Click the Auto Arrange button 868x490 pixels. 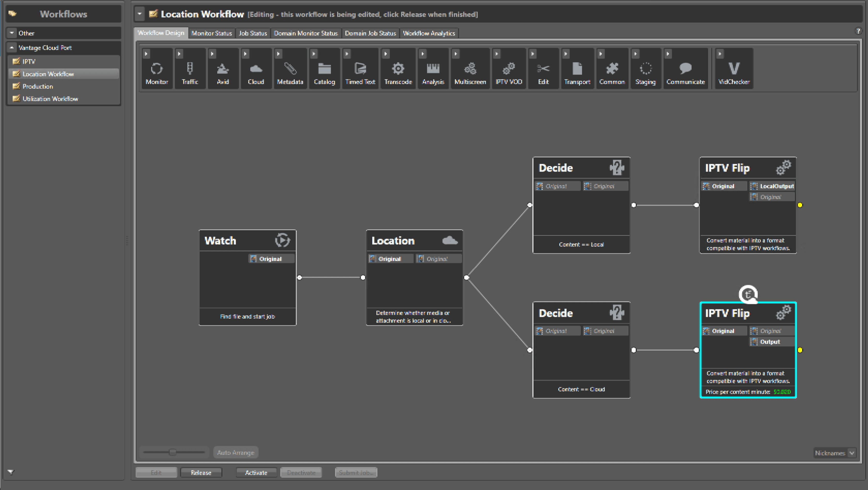[x=236, y=453]
